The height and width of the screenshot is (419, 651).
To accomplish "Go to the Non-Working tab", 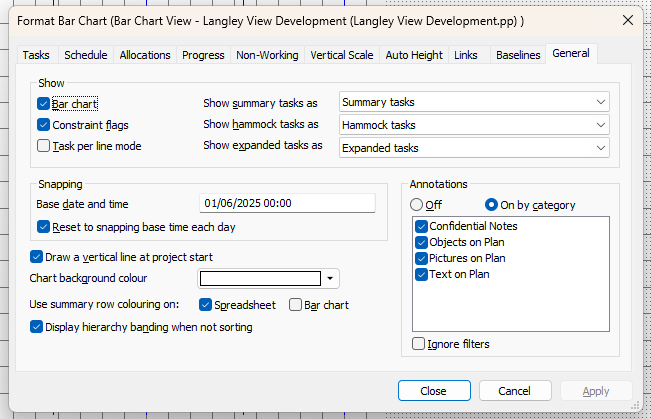I will pyautogui.click(x=267, y=55).
